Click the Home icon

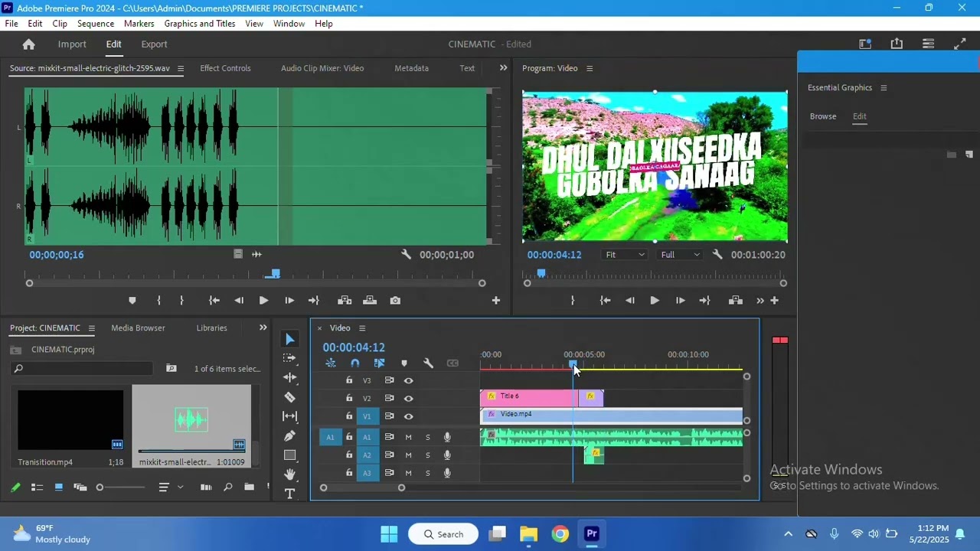28,44
